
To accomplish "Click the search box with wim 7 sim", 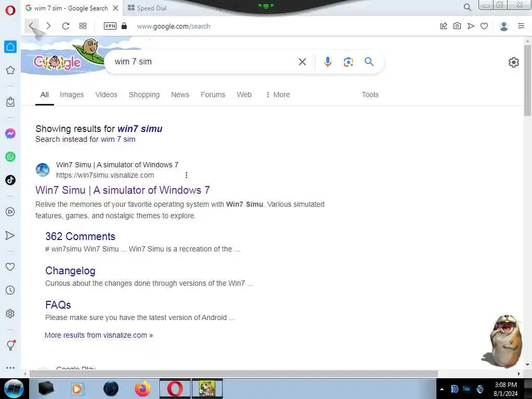I will pyautogui.click(x=204, y=62).
